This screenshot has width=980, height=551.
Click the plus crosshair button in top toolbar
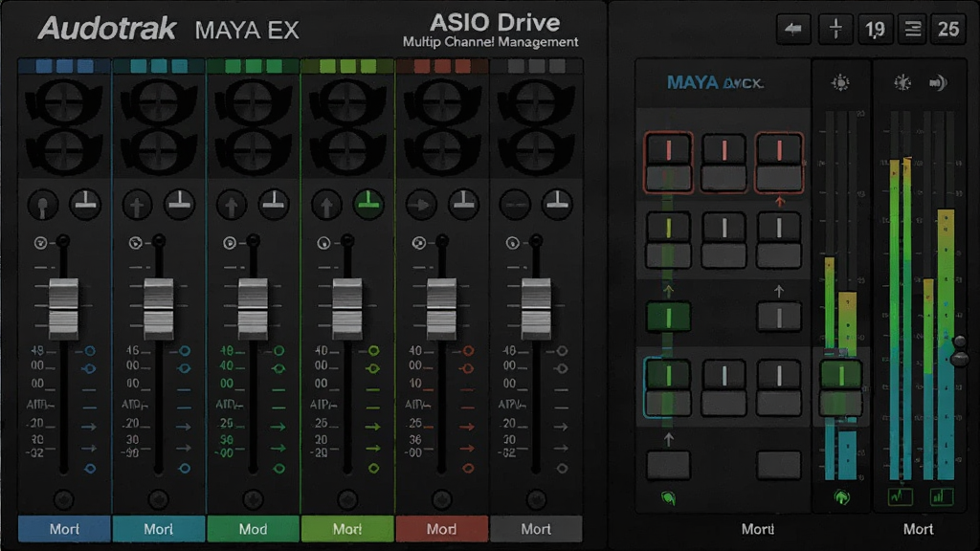[x=835, y=29]
